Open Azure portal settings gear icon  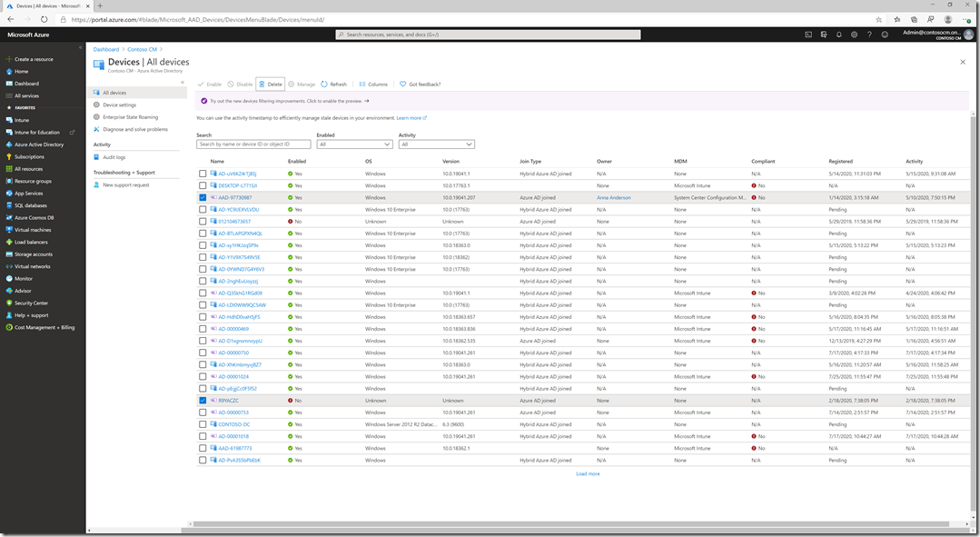pos(853,34)
